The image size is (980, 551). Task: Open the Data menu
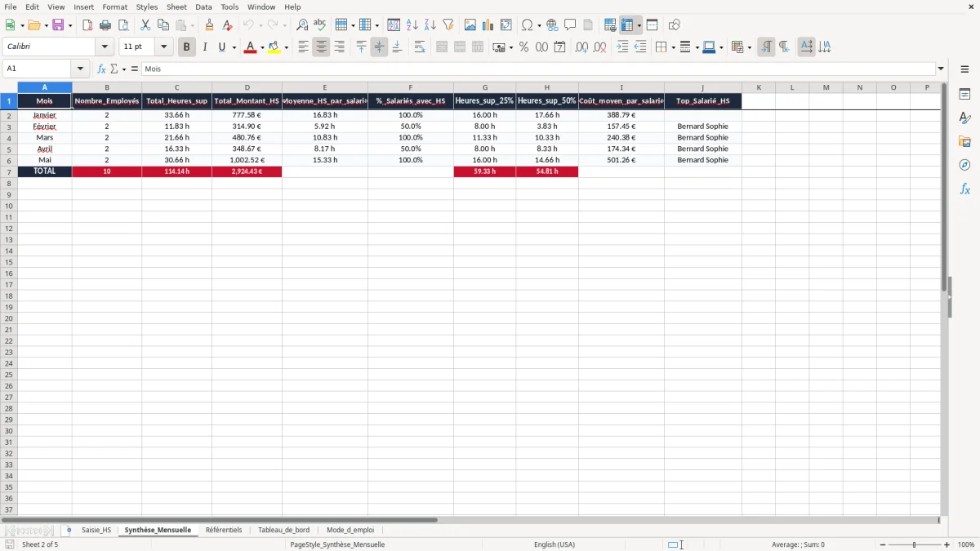coord(203,7)
